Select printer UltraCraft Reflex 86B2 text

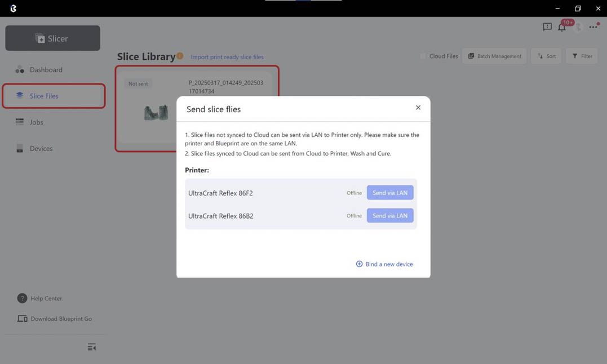click(221, 216)
